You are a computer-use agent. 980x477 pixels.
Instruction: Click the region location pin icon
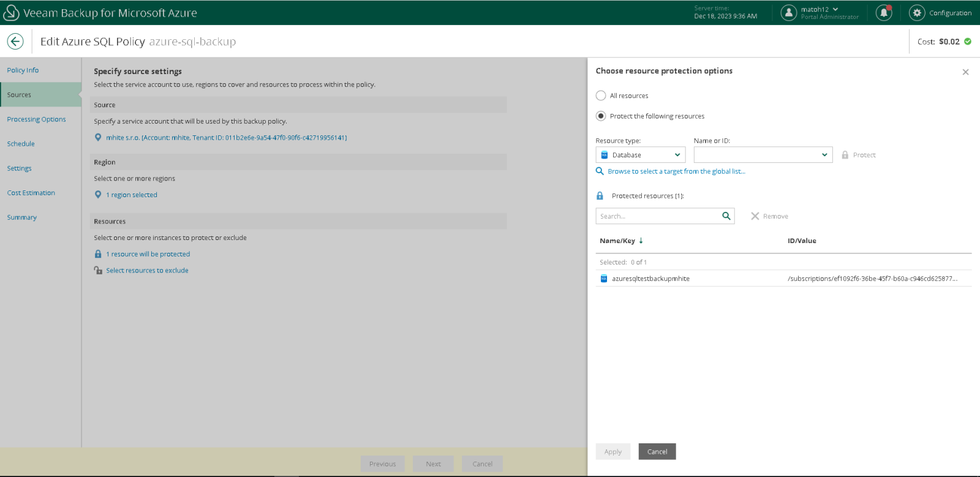pyautogui.click(x=98, y=195)
